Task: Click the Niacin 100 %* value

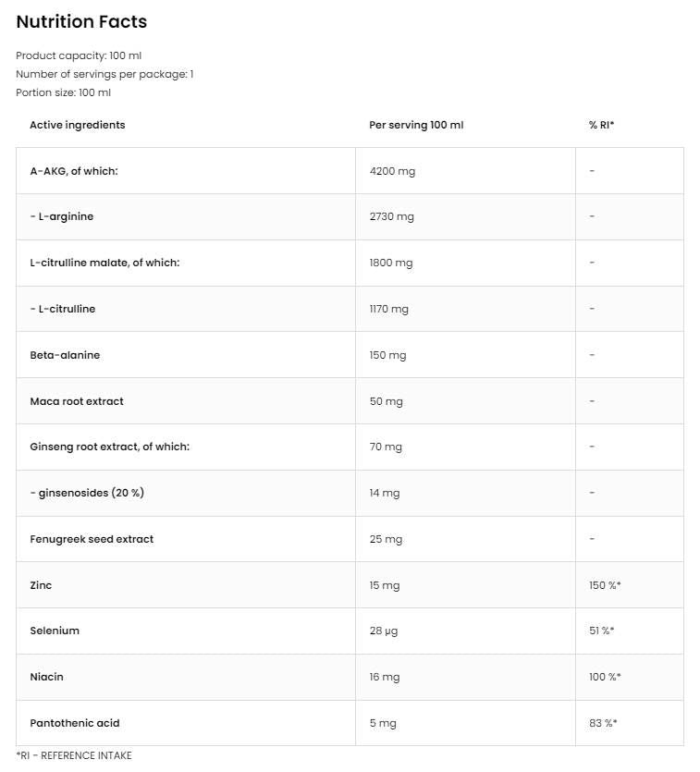Action: [605, 677]
